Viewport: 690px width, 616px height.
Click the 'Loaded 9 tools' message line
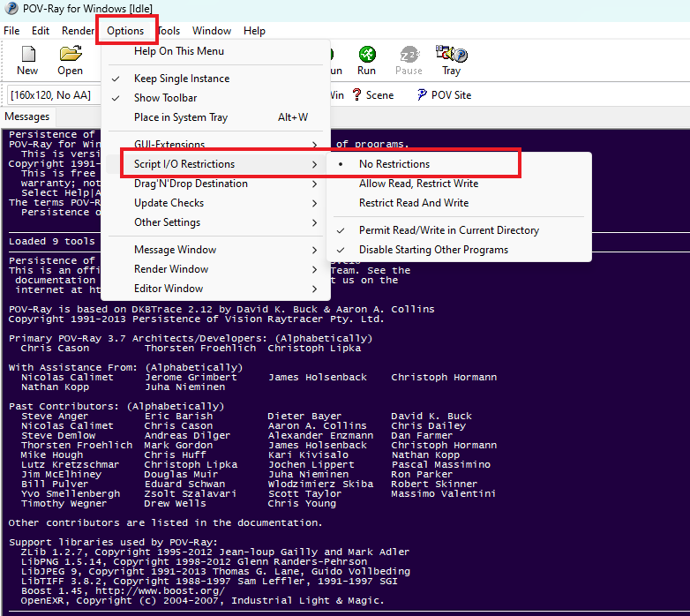[52, 241]
